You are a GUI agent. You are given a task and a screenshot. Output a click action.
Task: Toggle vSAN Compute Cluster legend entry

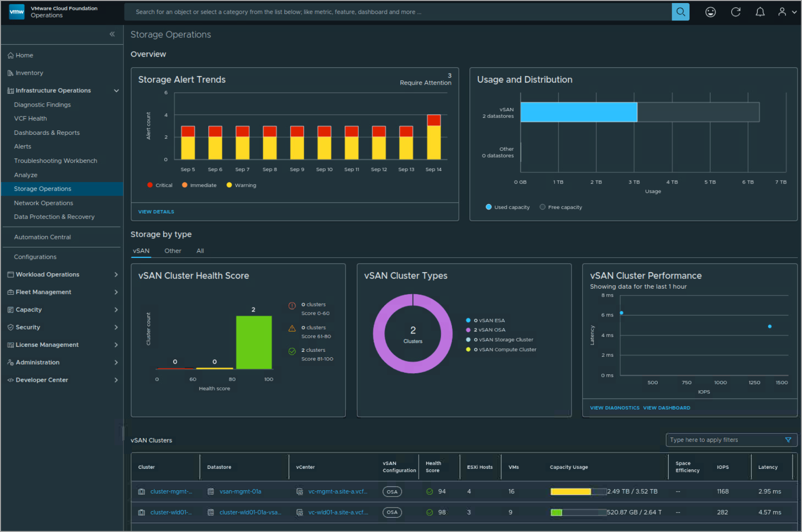pyautogui.click(x=501, y=350)
